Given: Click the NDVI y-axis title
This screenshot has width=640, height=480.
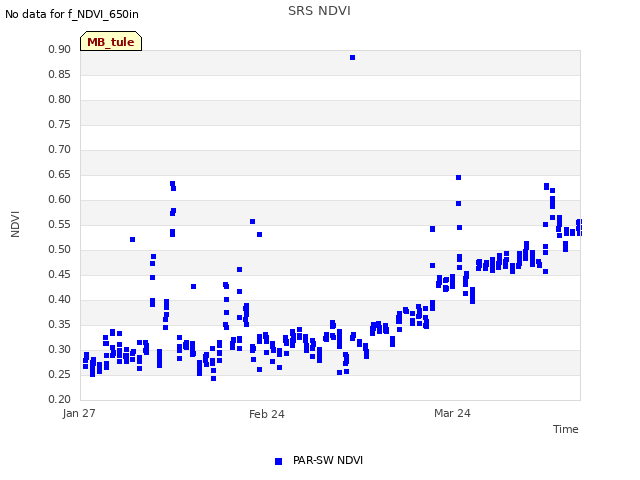Looking at the screenshot, I should [x=15, y=224].
